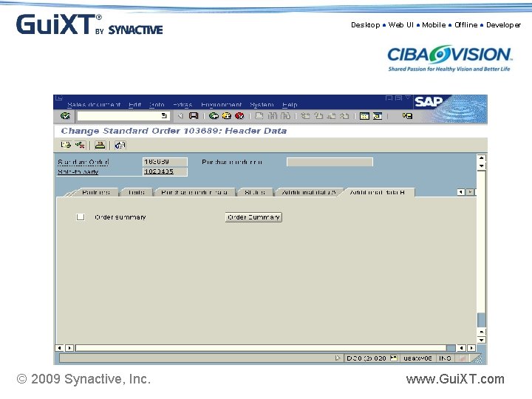Click the status bar expand triangle

point(337,358)
